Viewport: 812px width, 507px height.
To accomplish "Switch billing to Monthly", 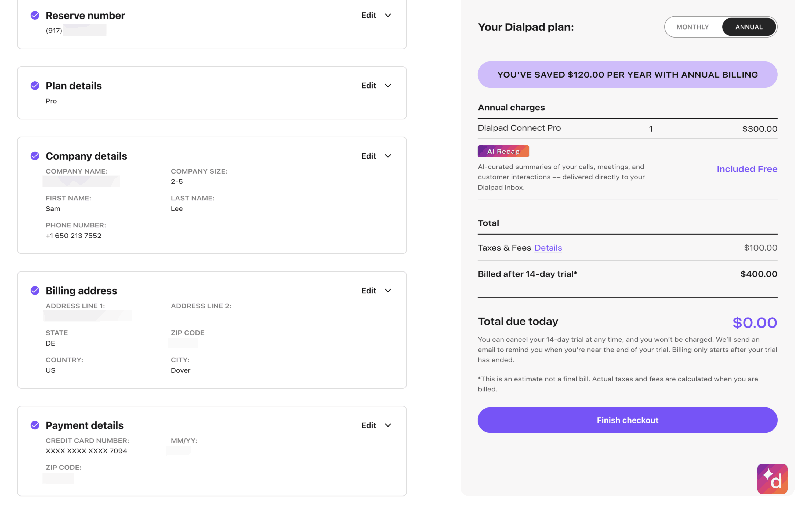I will coord(692,27).
